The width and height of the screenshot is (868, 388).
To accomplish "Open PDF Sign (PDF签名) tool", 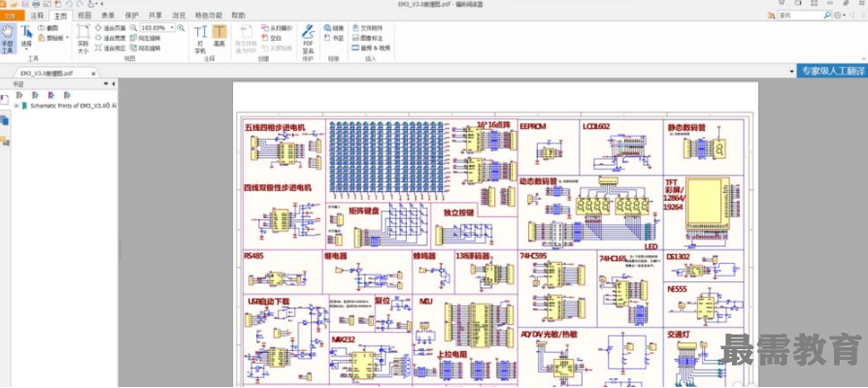I will [308, 39].
